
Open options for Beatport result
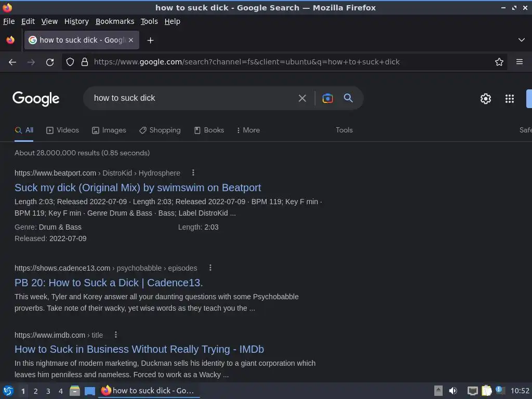(193, 172)
